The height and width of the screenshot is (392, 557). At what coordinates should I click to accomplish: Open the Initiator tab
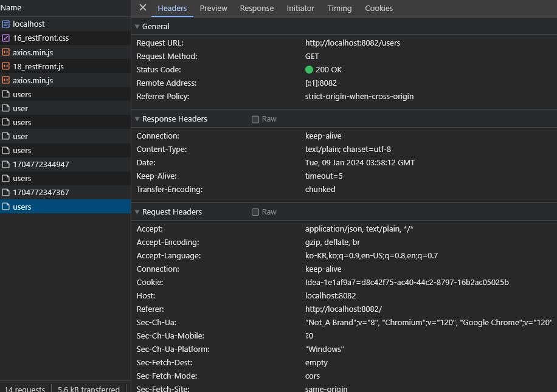coord(300,8)
